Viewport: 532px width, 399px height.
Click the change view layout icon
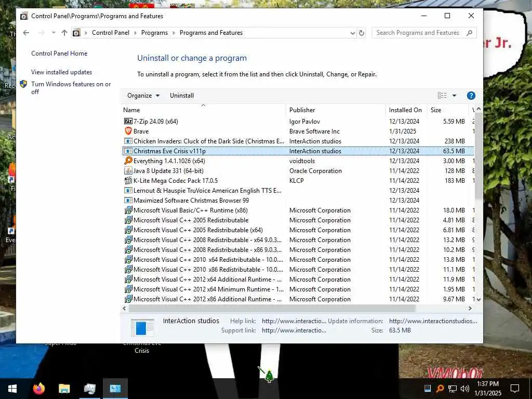tap(442, 96)
